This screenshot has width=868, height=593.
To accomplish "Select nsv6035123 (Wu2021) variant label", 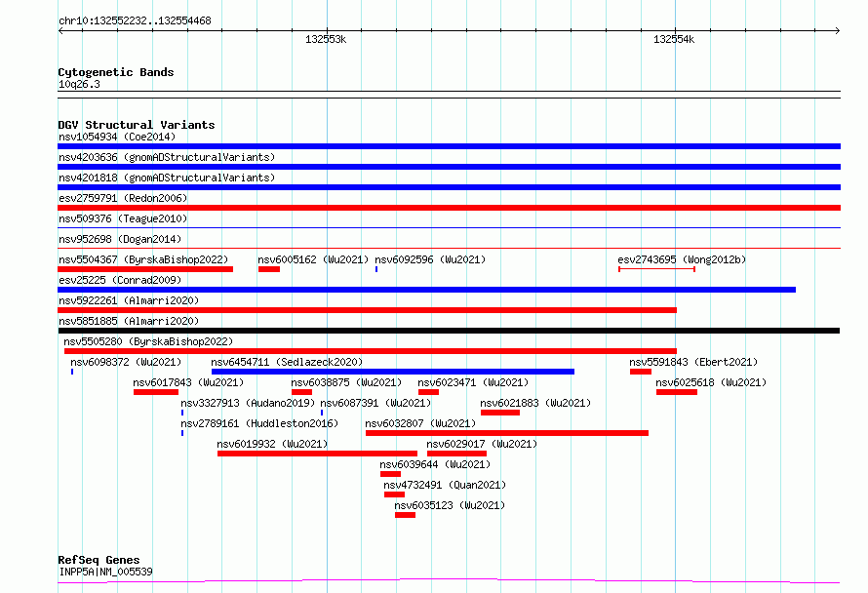I will [450, 505].
